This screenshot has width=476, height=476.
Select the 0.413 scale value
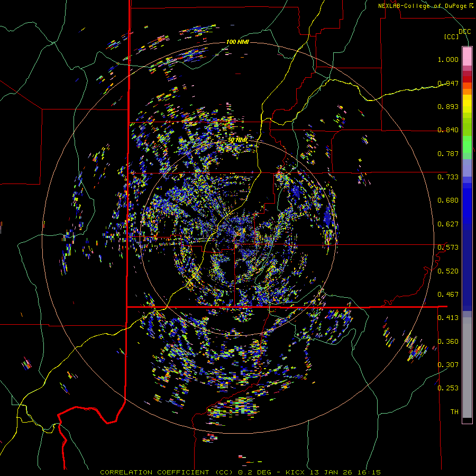[x=448, y=318]
